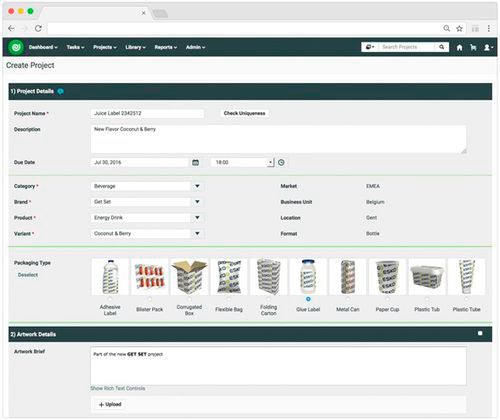Click the Corrugated Box thumbnail image
The height and width of the screenshot is (420, 500).
pyautogui.click(x=189, y=277)
